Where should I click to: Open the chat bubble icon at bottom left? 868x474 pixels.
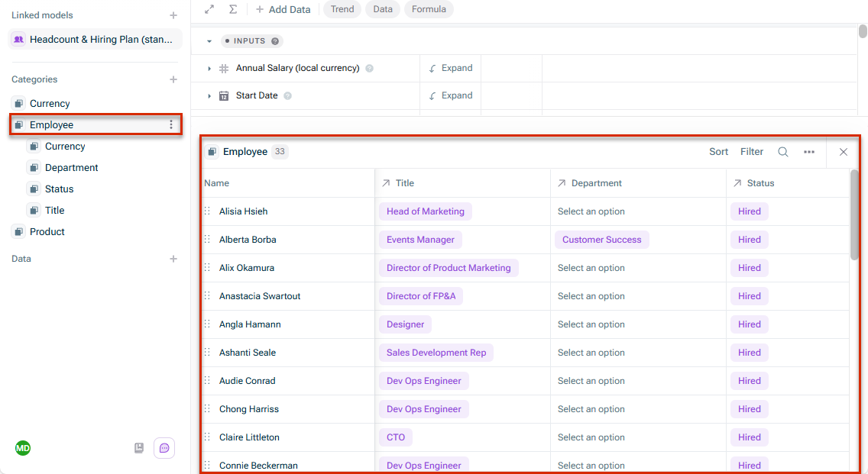(x=164, y=448)
